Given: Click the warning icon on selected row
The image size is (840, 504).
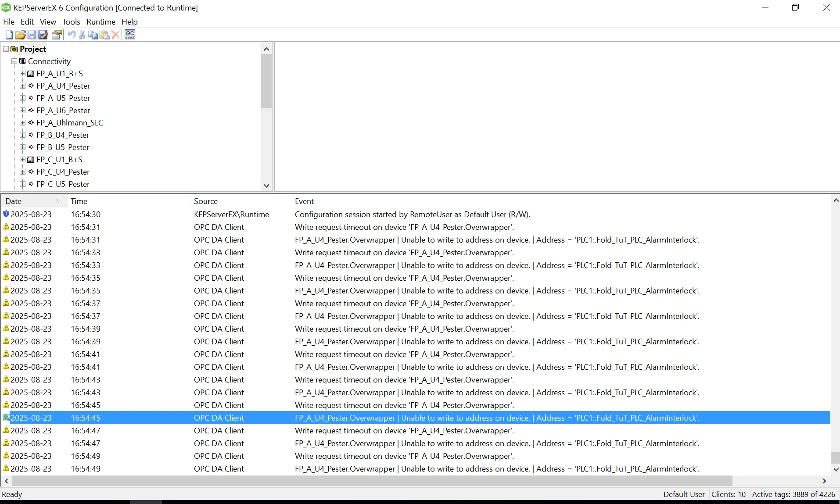Looking at the screenshot, I should tap(6, 418).
